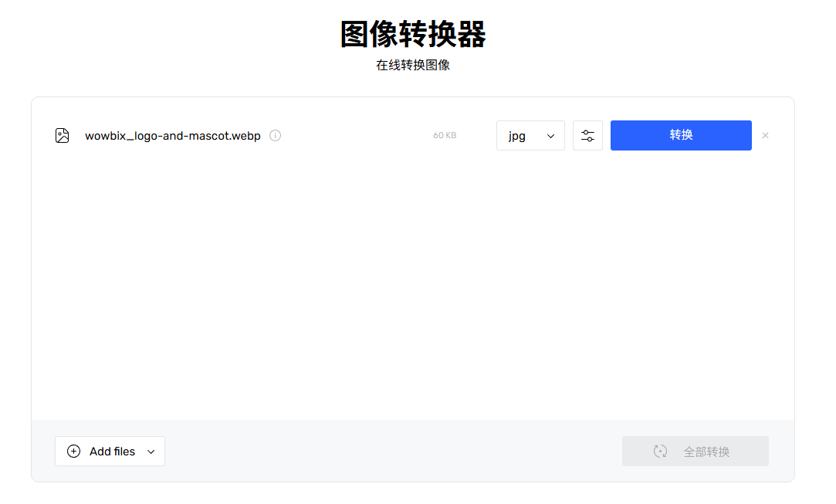Open the format picker to change jpg

[530, 135]
